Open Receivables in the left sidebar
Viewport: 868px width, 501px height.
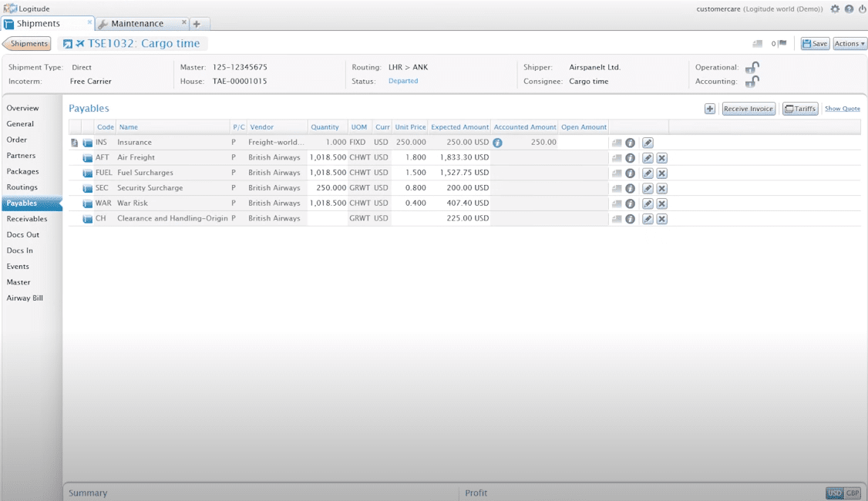tap(27, 219)
